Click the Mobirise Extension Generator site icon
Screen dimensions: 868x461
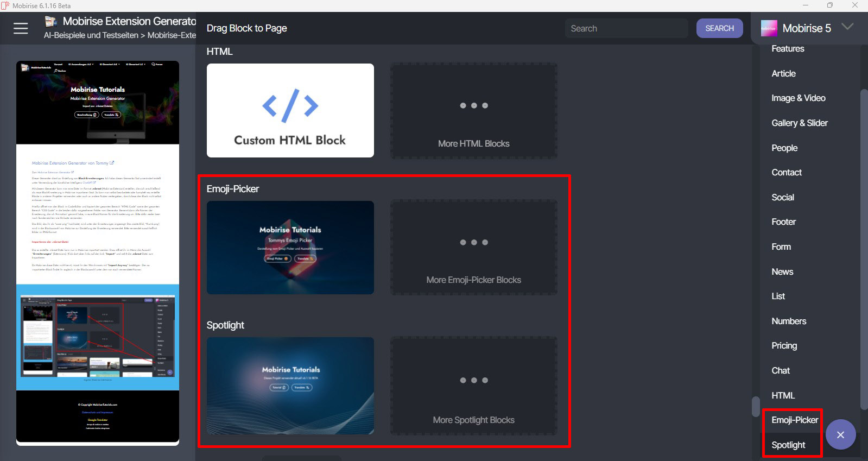click(x=51, y=22)
